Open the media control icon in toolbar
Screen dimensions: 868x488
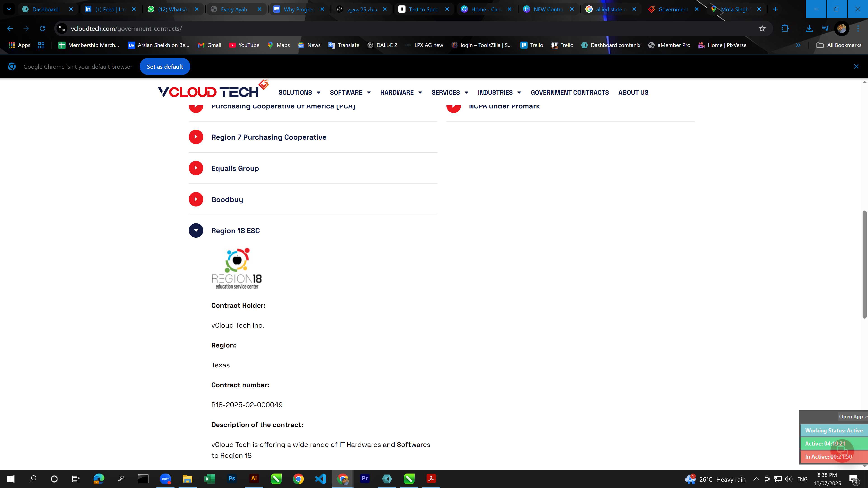pos(825,29)
